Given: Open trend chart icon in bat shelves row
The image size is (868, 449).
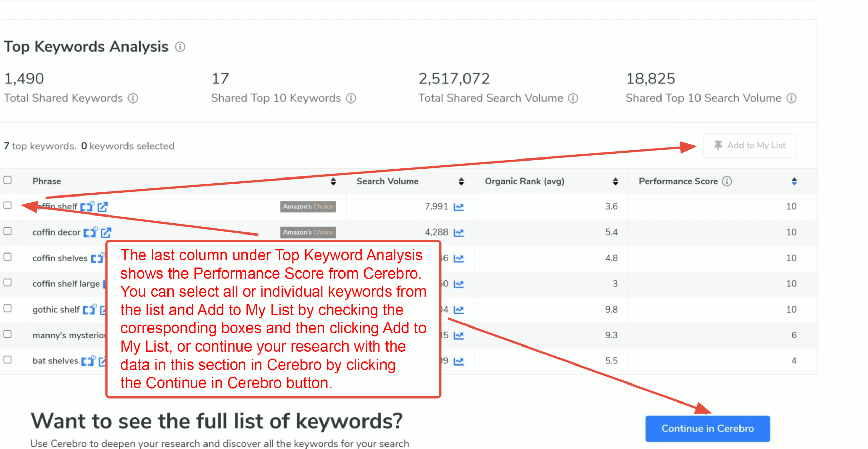Looking at the screenshot, I should 459,361.
